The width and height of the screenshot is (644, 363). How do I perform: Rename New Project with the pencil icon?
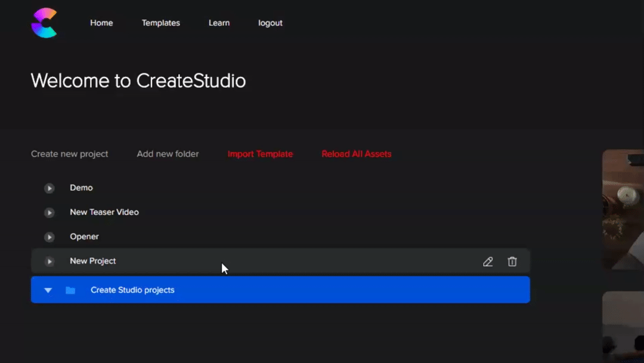488,262
